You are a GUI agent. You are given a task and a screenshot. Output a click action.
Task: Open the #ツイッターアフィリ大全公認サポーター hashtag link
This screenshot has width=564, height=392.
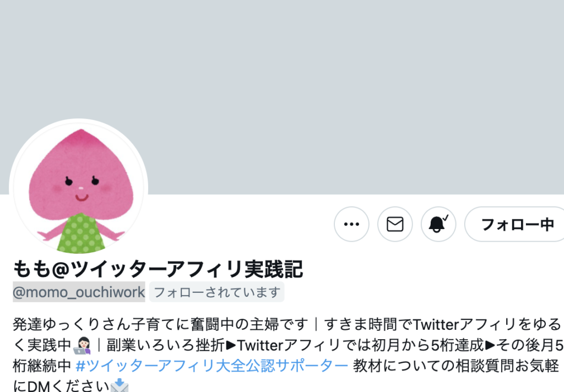[212, 366]
